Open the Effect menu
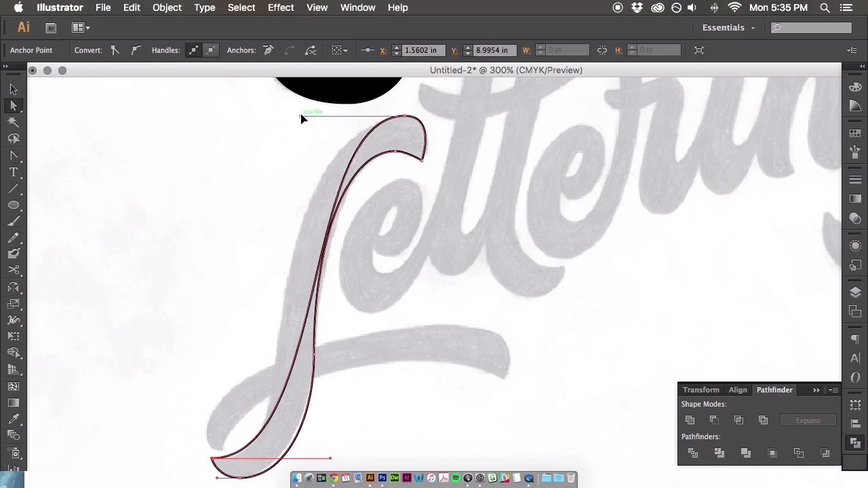The image size is (868, 488). click(281, 7)
